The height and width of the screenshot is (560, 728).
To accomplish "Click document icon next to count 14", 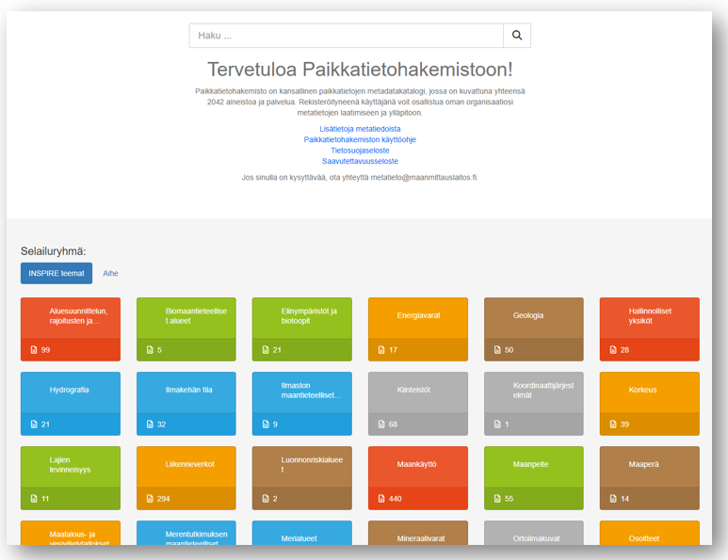I will [x=613, y=499].
